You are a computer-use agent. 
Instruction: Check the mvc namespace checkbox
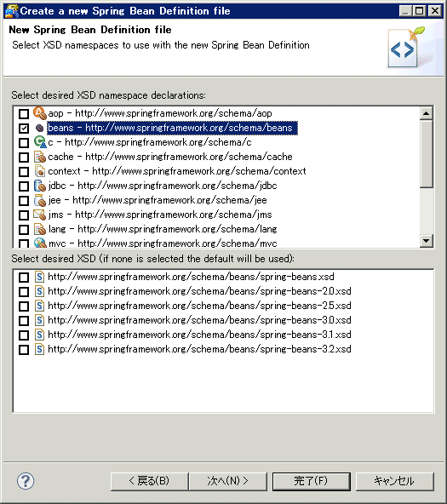tap(24, 243)
